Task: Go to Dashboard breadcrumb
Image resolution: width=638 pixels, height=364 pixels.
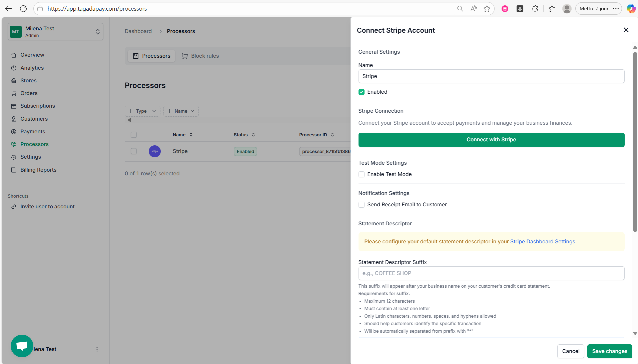Action: point(138,31)
